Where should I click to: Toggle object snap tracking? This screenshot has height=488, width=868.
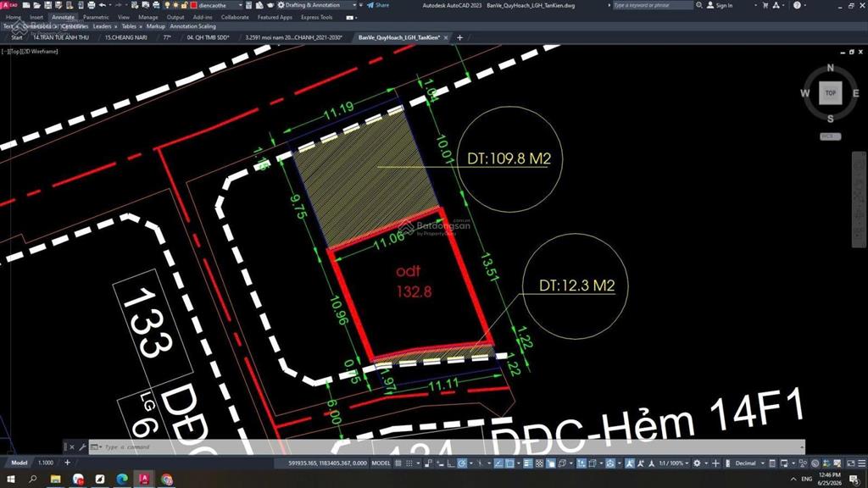click(x=498, y=463)
